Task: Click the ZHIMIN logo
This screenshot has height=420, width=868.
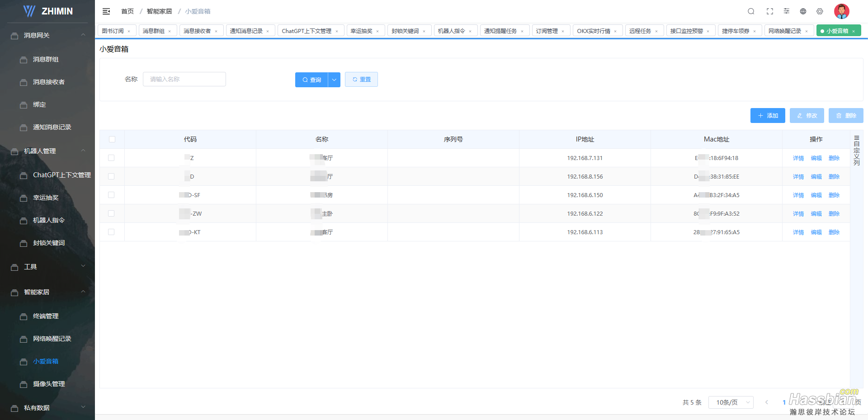Action: [47, 11]
